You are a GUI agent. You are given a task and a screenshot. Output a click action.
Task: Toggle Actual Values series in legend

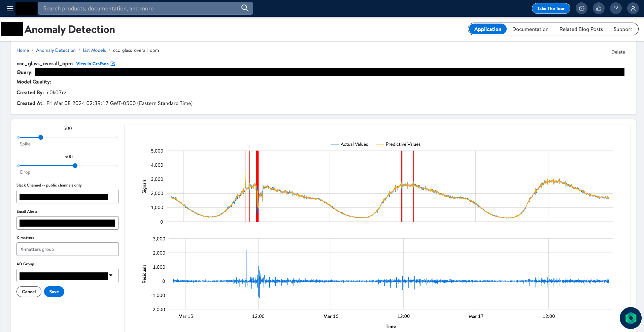pos(349,144)
